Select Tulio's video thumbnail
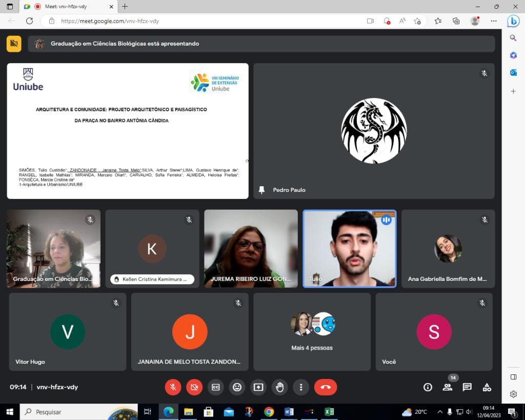Viewport: 525px width, 420px height. pyautogui.click(x=350, y=249)
